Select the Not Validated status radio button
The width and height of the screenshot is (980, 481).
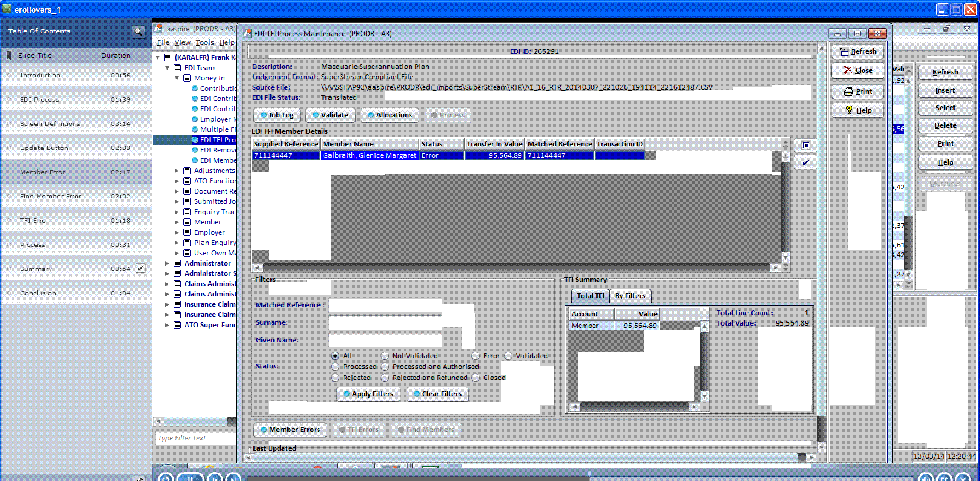point(385,356)
